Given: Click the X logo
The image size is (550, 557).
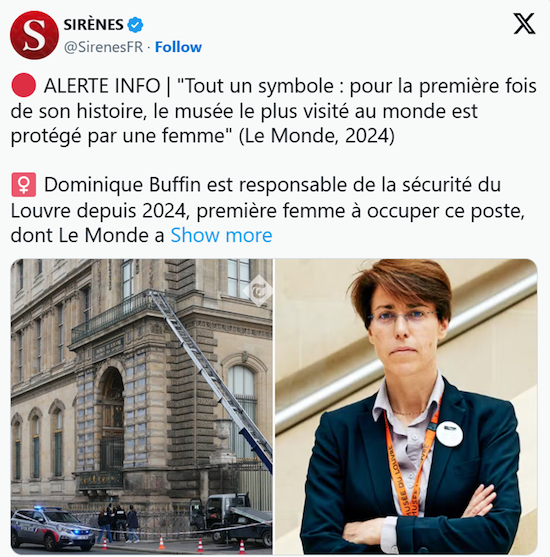Looking at the screenshot, I should click(524, 24).
